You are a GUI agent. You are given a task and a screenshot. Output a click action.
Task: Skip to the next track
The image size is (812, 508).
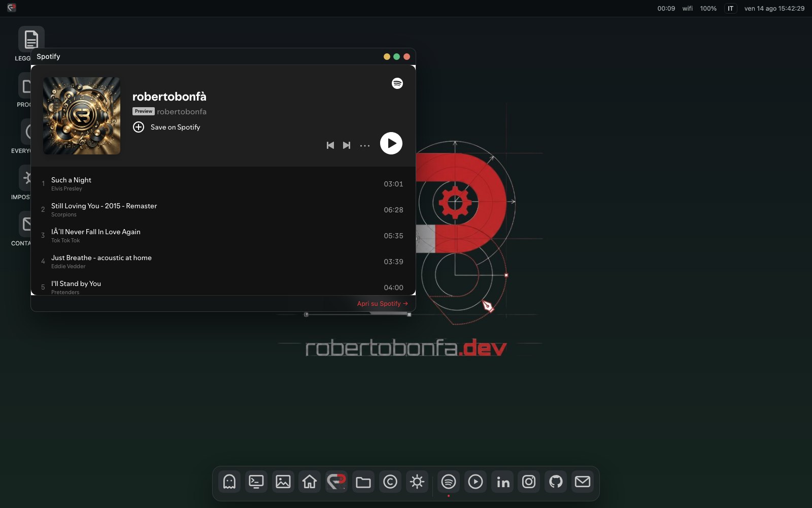[x=347, y=145]
